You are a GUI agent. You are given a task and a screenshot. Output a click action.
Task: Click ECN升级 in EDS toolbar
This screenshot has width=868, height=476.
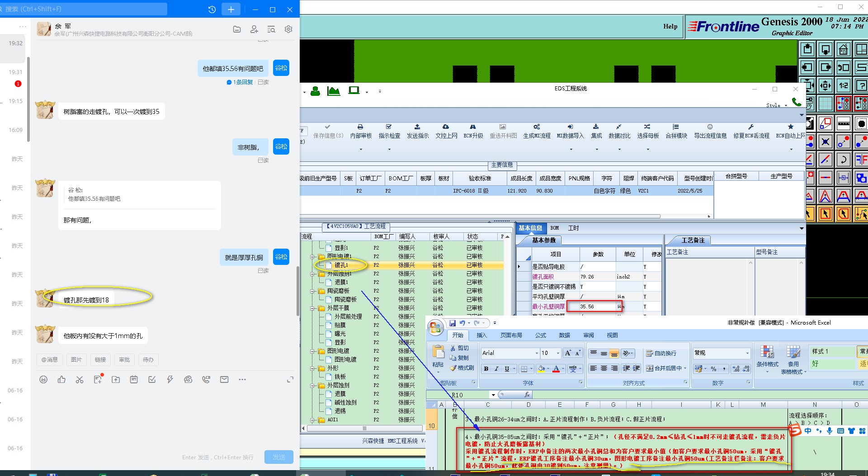coord(473,132)
